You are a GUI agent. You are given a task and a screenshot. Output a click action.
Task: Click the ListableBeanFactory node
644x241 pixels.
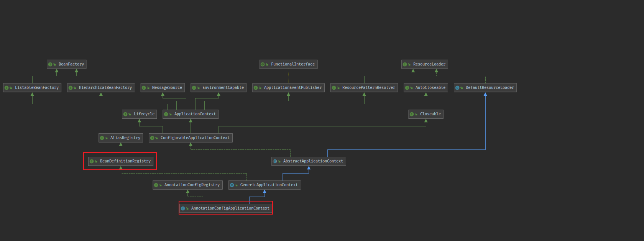click(x=32, y=88)
